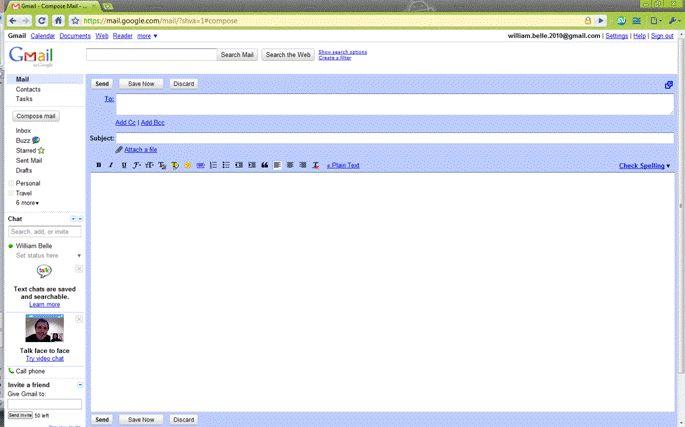Expand the '6 more' labels list
Viewport: 685px width, 427px height.
click(27, 203)
